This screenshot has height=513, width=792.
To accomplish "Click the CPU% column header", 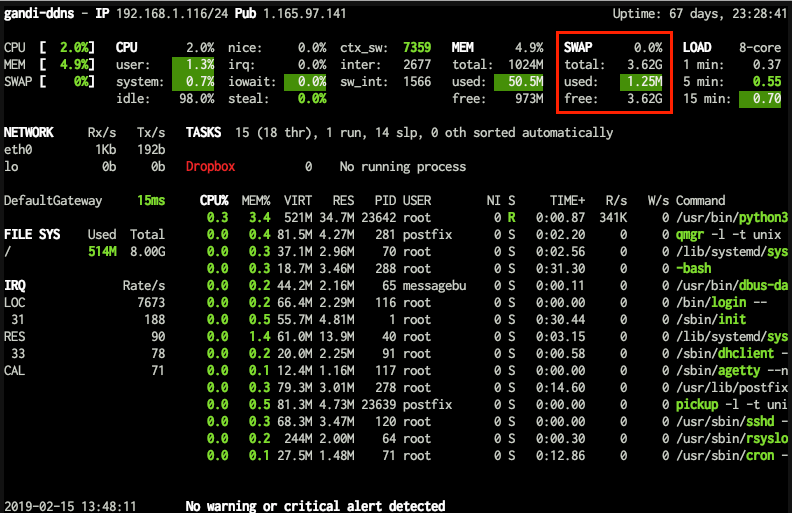I will click(x=214, y=200).
